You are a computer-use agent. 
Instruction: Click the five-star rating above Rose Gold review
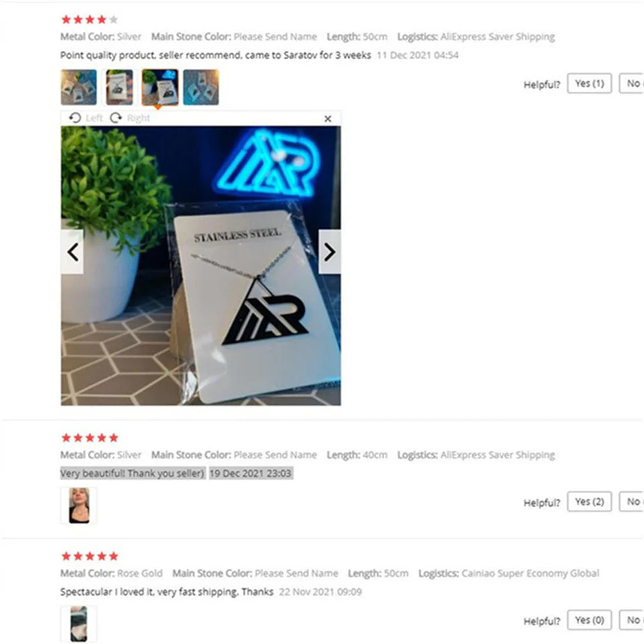(89, 556)
